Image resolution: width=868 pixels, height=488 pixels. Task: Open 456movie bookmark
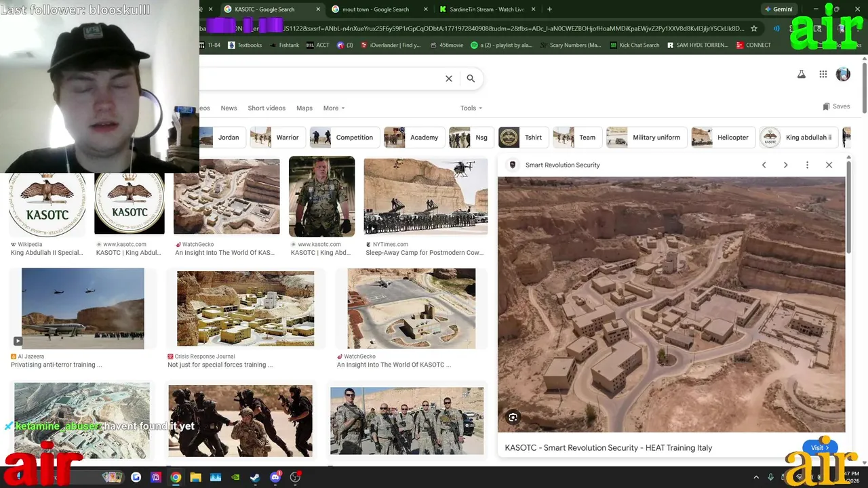tap(446, 45)
